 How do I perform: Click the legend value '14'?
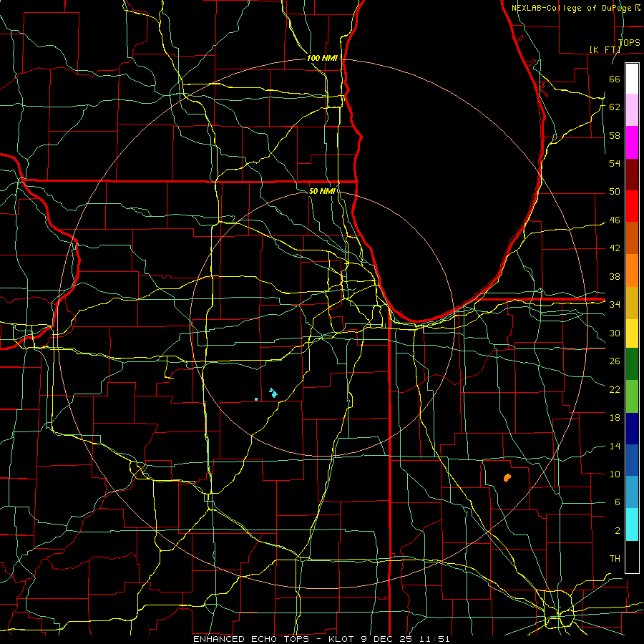pos(615,446)
